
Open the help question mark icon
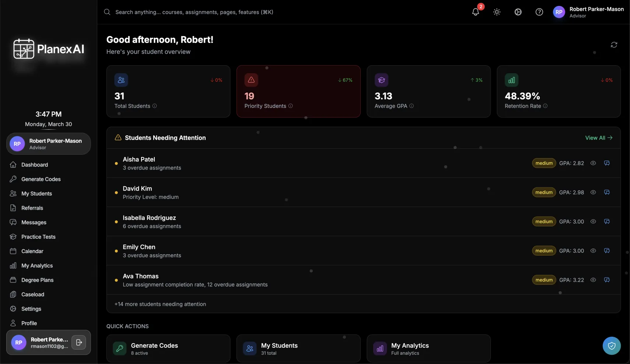tap(539, 12)
